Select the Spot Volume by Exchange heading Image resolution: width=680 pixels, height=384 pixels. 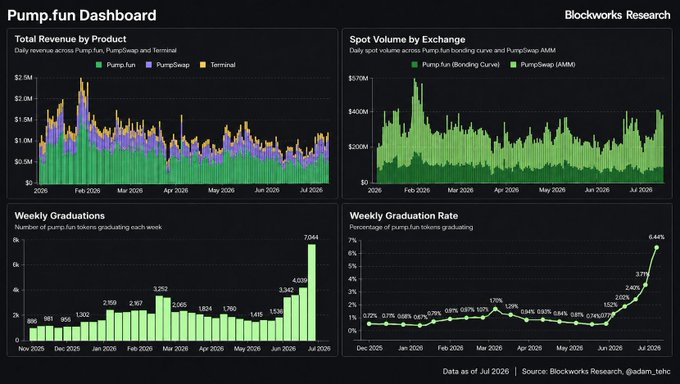click(407, 39)
